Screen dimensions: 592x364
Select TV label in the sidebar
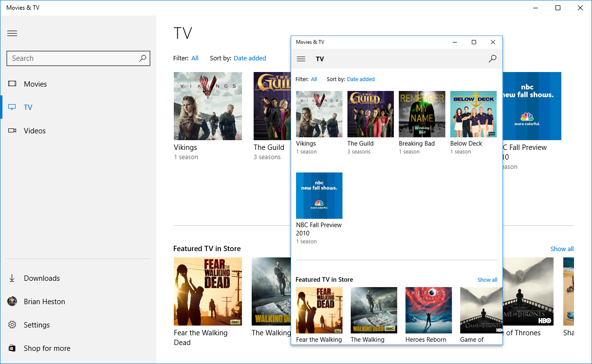click(28, 107)
